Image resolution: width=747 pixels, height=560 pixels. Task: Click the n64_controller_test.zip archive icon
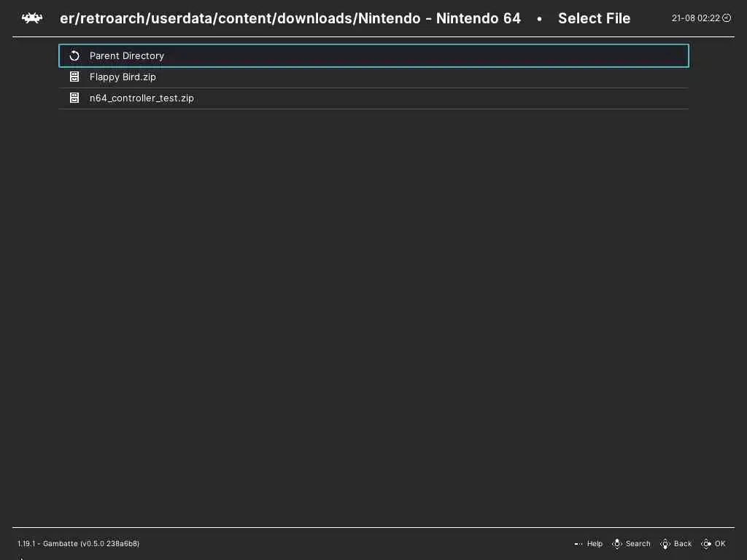point(74,98)
